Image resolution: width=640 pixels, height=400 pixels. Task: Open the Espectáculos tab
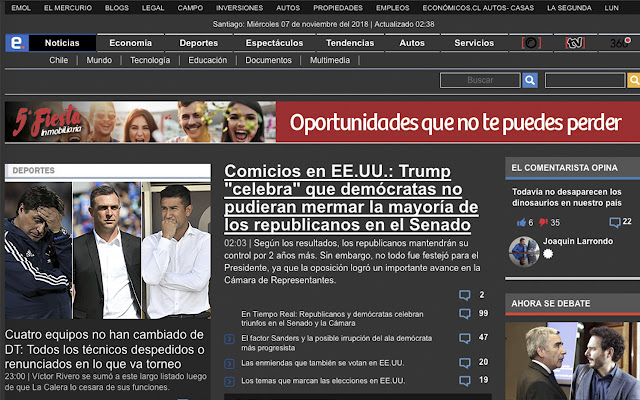[274, 43]
